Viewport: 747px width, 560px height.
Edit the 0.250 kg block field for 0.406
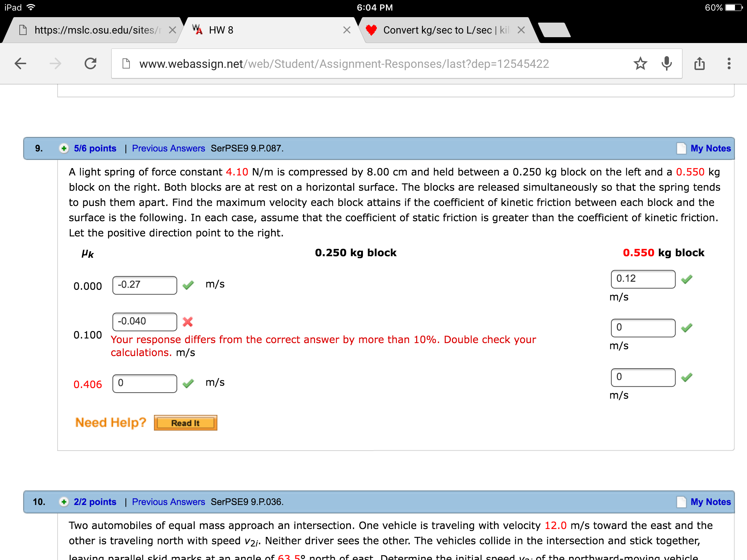pyautogui.click(x=145, y=384)
